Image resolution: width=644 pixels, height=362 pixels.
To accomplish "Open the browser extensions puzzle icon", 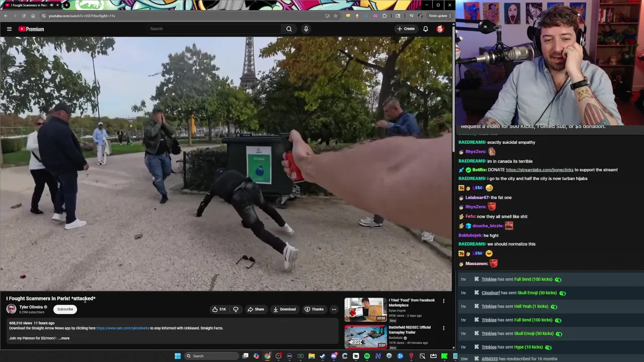I will pyautogui.click(x=384, y=16).
